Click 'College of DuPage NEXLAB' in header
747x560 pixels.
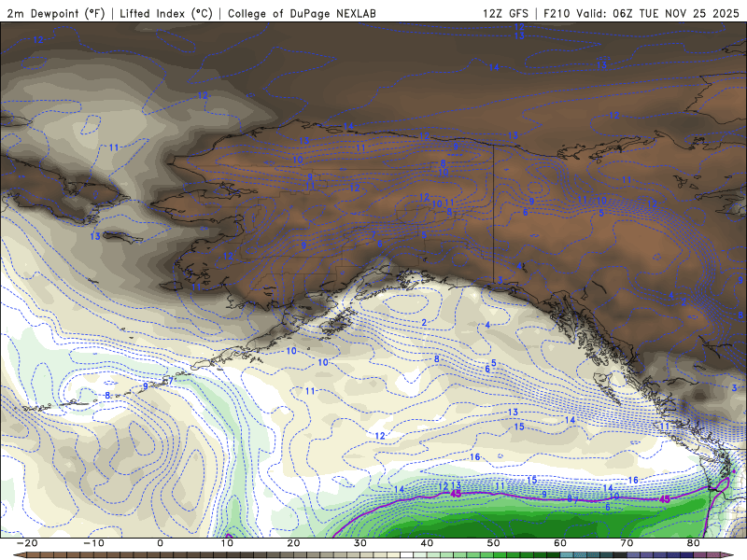point(302,13)
